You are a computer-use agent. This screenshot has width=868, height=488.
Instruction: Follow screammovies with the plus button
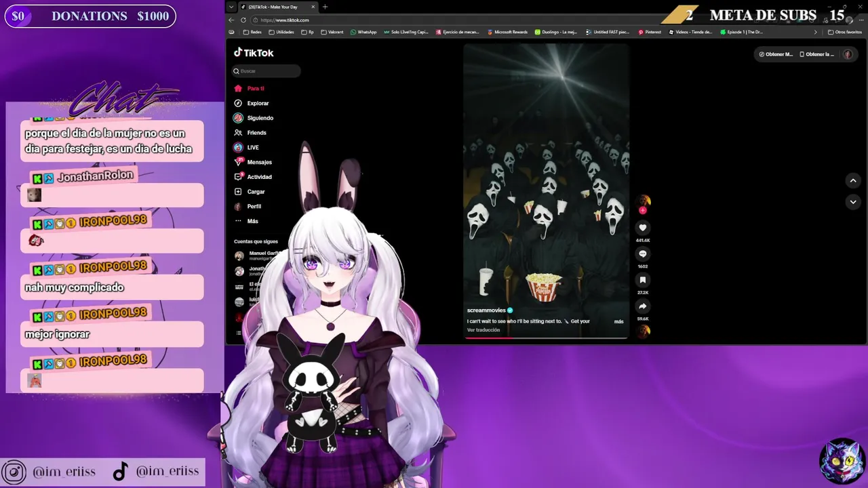coord(642,210)
